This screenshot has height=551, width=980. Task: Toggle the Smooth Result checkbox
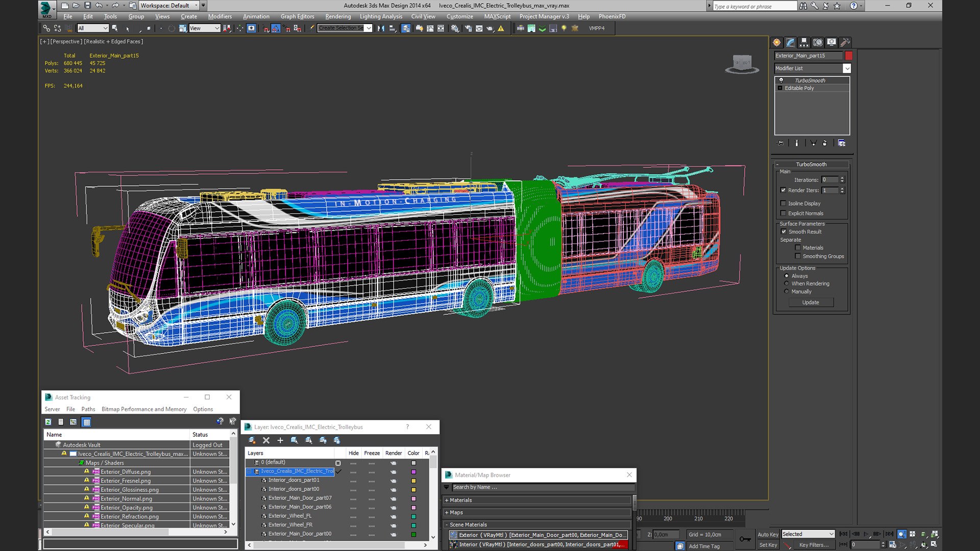pyautogui.click(x=784, y=232)
